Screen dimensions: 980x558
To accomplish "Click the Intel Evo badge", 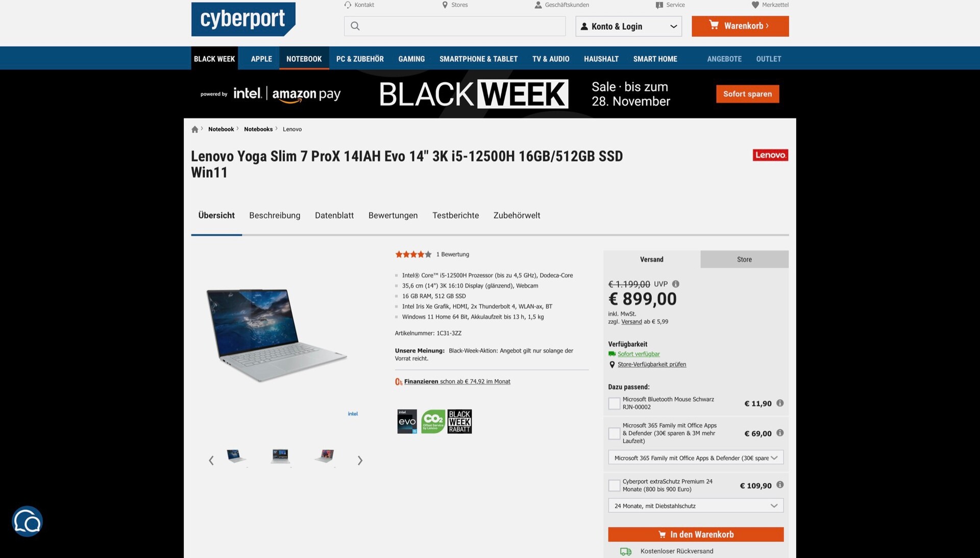I will [407, 421].
